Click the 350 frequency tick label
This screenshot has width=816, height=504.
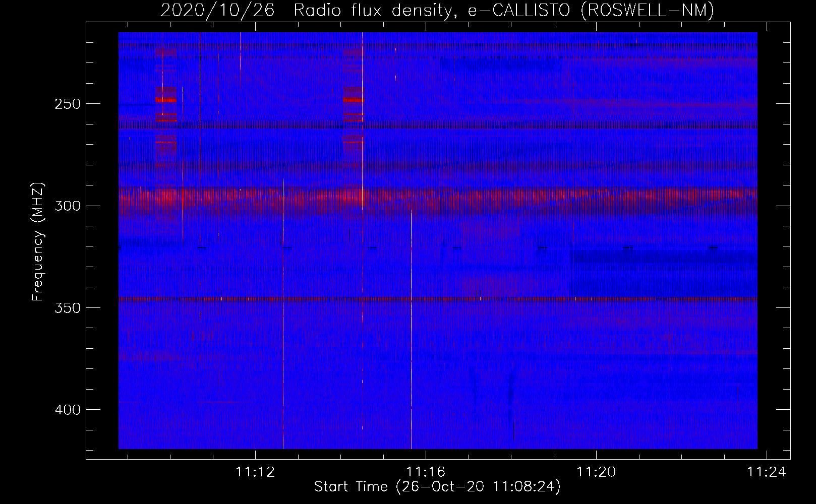click(68, 308)
